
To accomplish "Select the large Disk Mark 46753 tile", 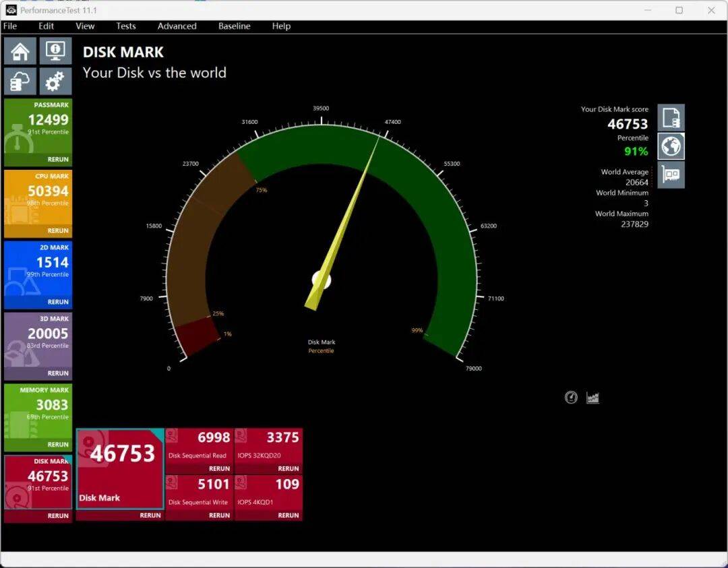I will pyautogui.click(x=120, y=469).
